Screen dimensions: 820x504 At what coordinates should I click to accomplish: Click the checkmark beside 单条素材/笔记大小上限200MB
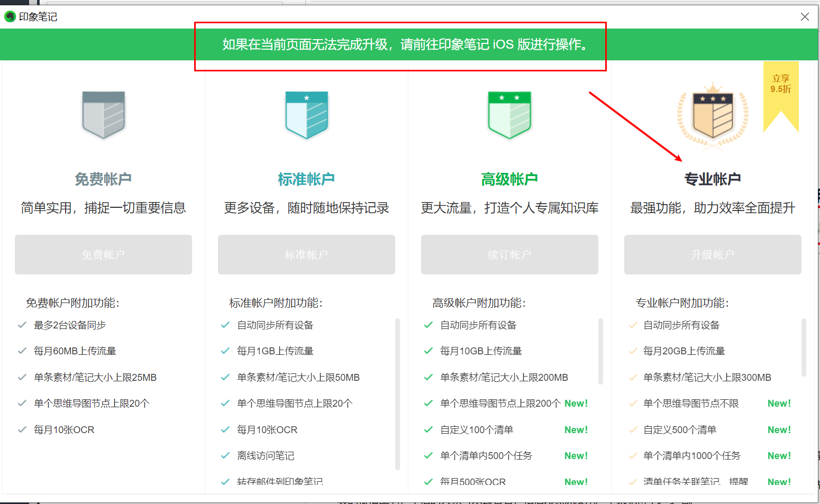click(x=429, y=377)
